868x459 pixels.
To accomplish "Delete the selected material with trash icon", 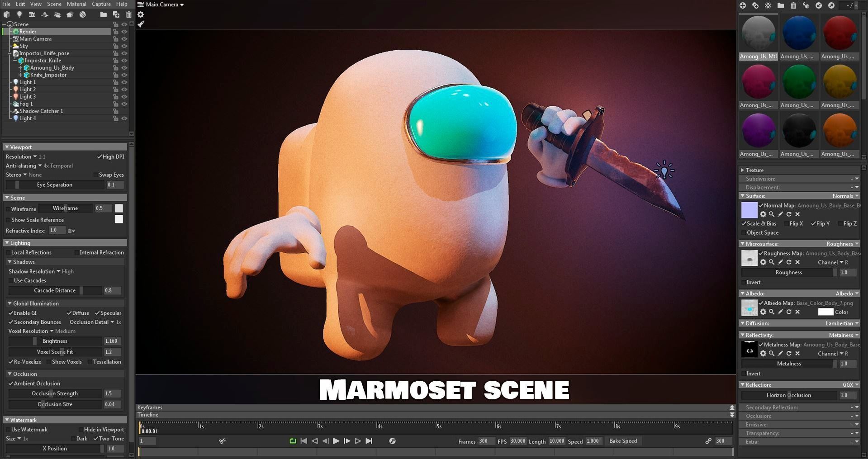I will coord(793,5).
